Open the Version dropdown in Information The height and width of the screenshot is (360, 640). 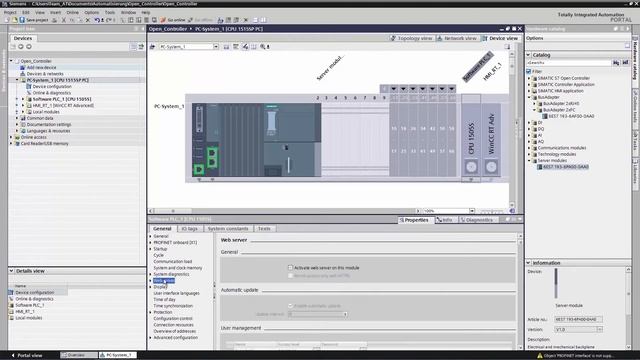[x=600, y=329]
